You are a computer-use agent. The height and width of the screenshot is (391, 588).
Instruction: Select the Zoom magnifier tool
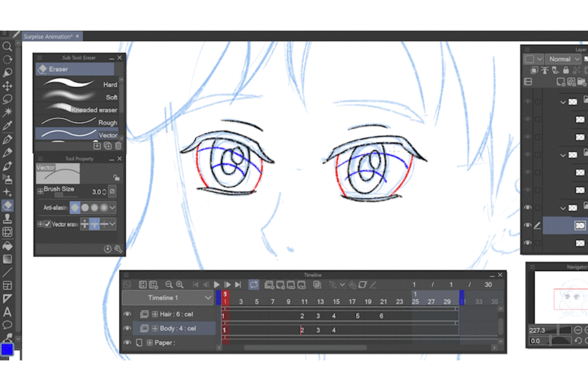pyautogui.click(x=7, y=47)
